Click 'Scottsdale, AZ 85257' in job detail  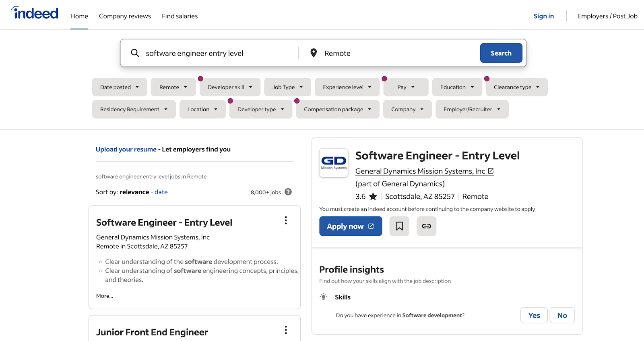(x=420, y=196)
